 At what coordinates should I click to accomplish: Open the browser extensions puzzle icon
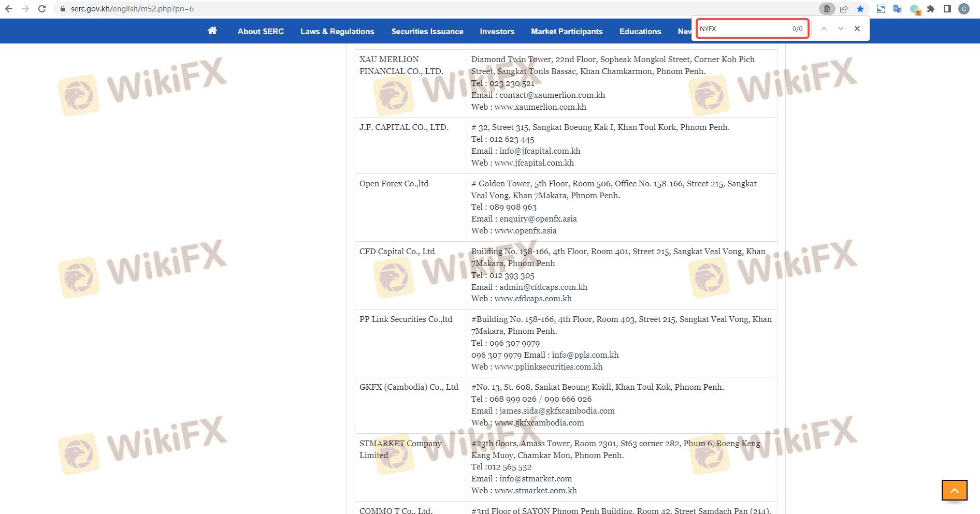pyautogui.click(x=931, y=9)
